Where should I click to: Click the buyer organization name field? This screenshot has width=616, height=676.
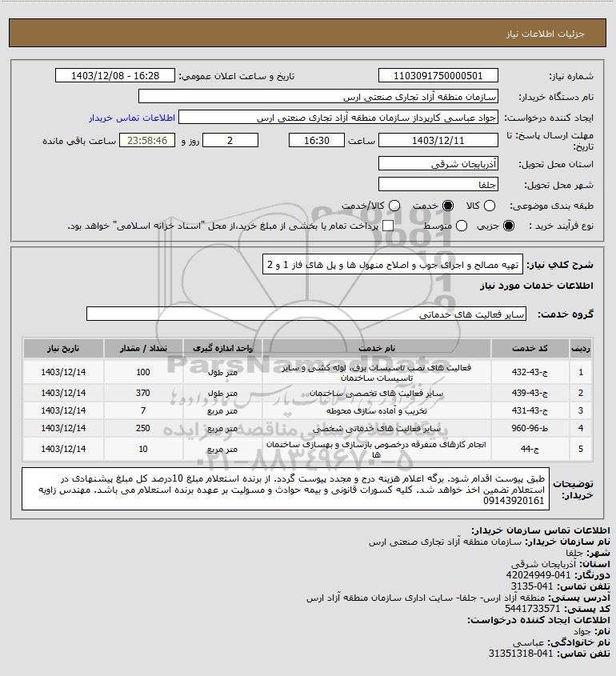point(318,97)
